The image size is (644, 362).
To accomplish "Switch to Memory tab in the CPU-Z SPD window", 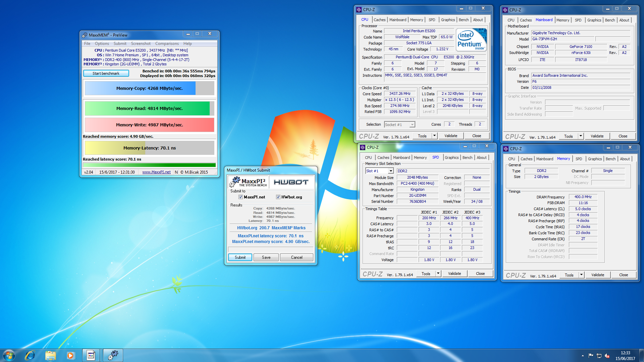I will [x=420, y=158].
